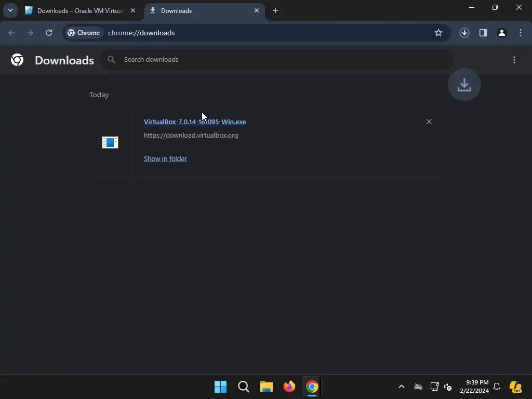
Task: Go forward with the forward arrow
Action: click(x=30, y=33)
